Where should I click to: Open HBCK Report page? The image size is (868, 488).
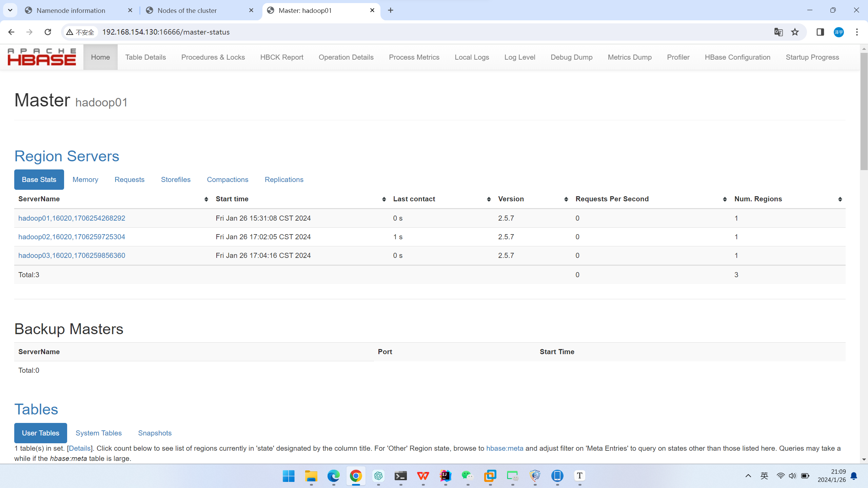click(x=282, y=57)
